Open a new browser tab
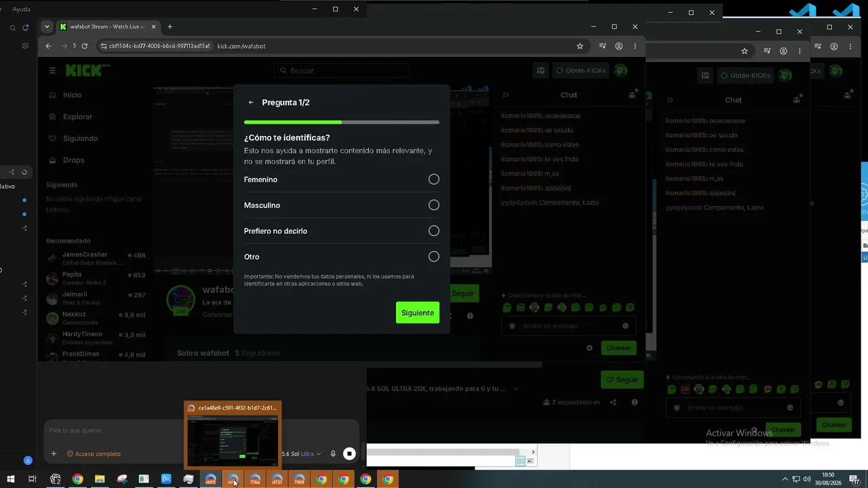 170,27
